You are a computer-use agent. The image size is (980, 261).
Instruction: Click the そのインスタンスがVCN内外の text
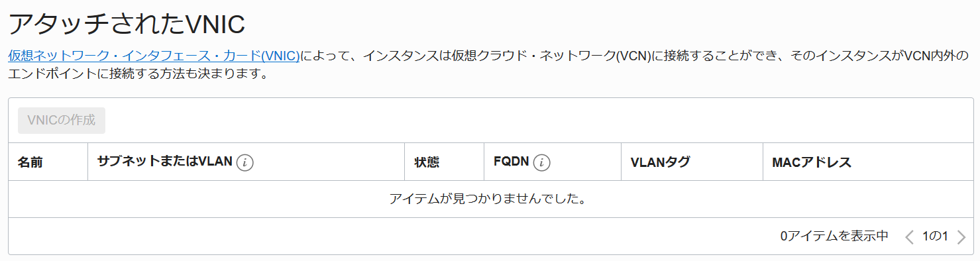879,56
